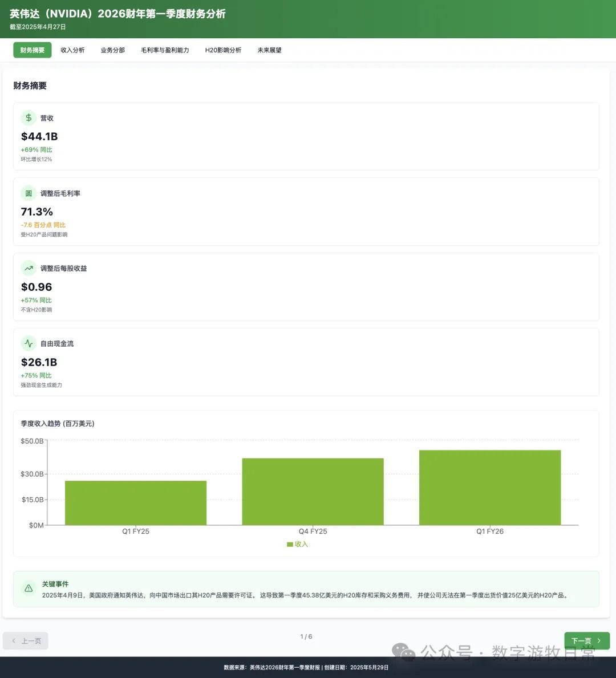
Task: Switch to the 收入分析 tab
Action: pyautogui.click(x=72, y=50)
